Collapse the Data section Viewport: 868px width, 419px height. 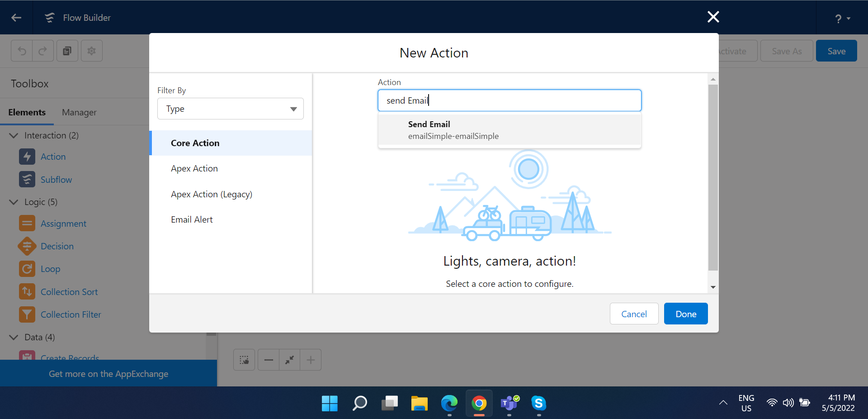(14, 337)
